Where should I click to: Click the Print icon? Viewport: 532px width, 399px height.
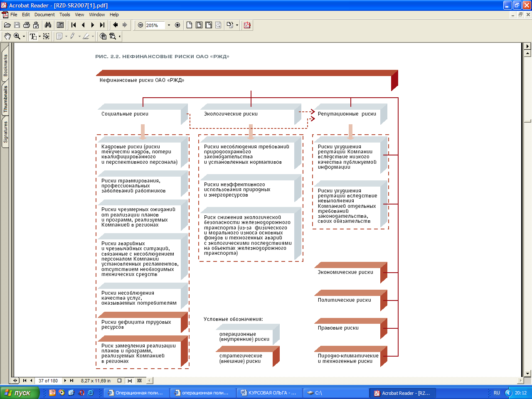[26, 25]
